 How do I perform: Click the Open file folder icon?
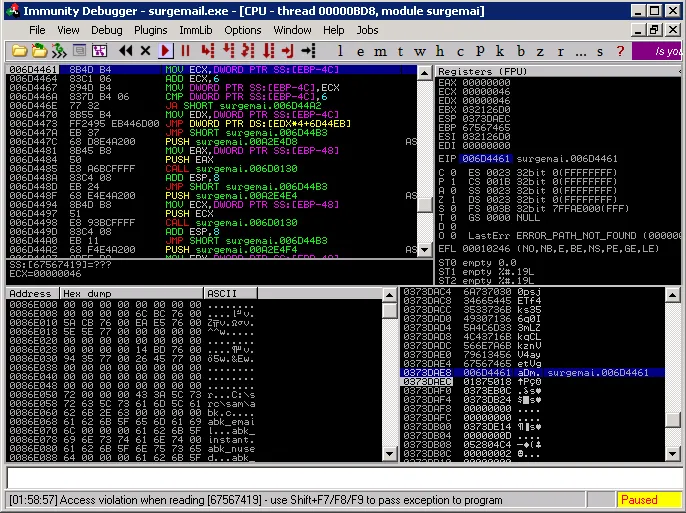[17, 50]
